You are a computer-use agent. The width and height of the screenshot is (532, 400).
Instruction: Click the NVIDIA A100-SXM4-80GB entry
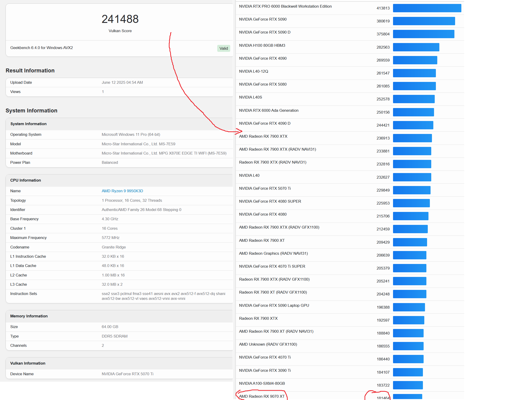[262, 383]
